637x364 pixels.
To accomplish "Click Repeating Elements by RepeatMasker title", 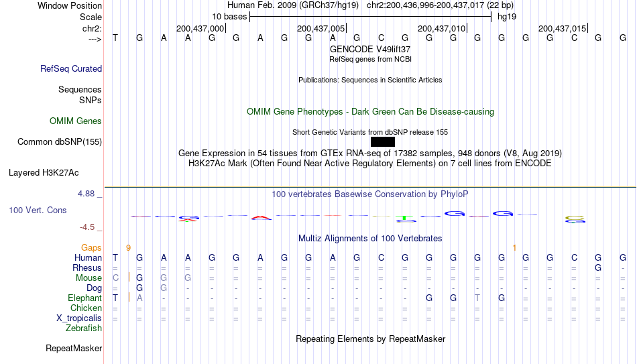I will tap(370, 339).
